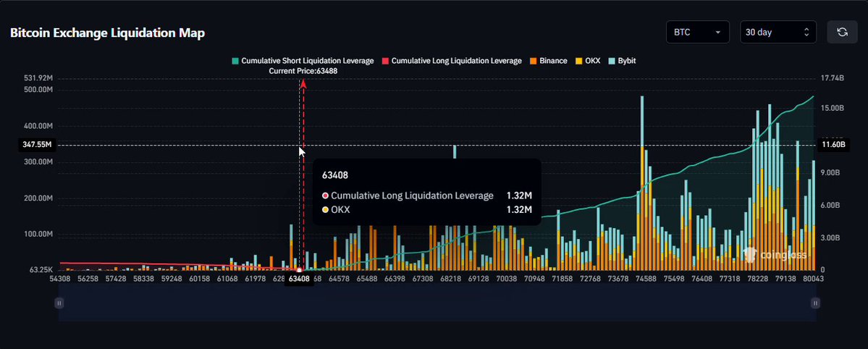Click the 500.00M y-axis label
Viewport: 868px width, 349px height.
point(38,90)
